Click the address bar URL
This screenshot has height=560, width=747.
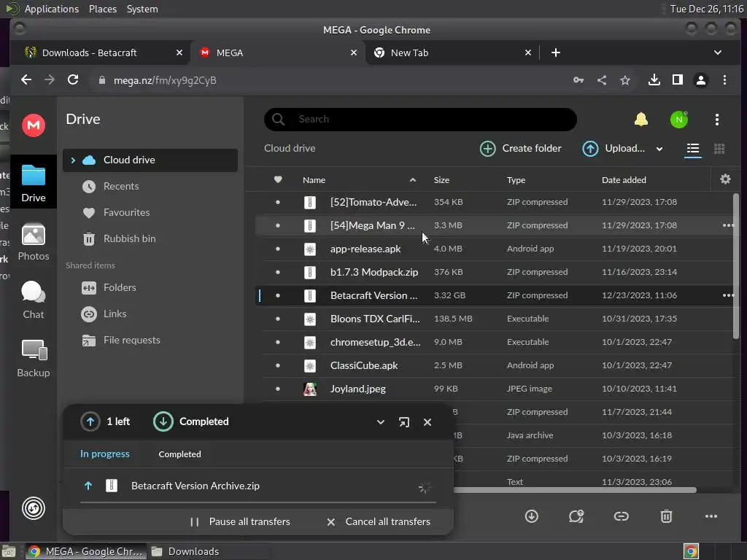click(x=165, y=80)
